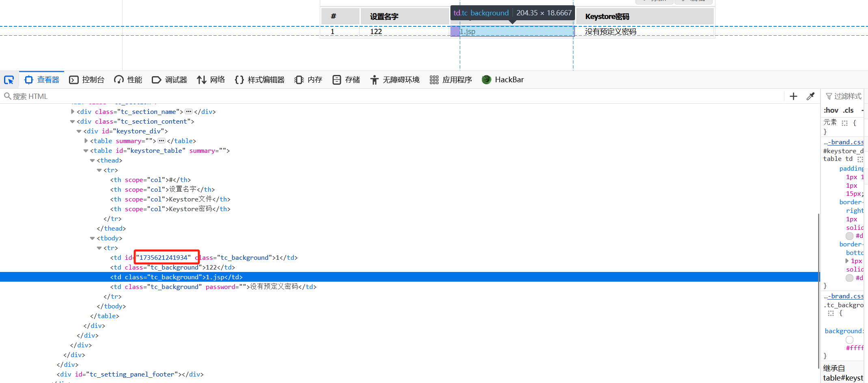The image size is (868, 383).
Task: Click the plus icon to create new node
Action: (x=793, y=96)
